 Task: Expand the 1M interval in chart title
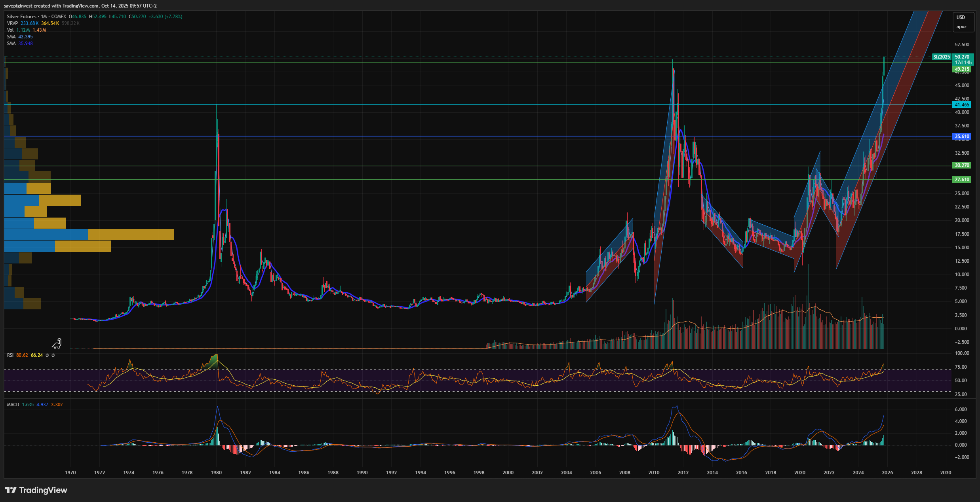coord(44,17)
